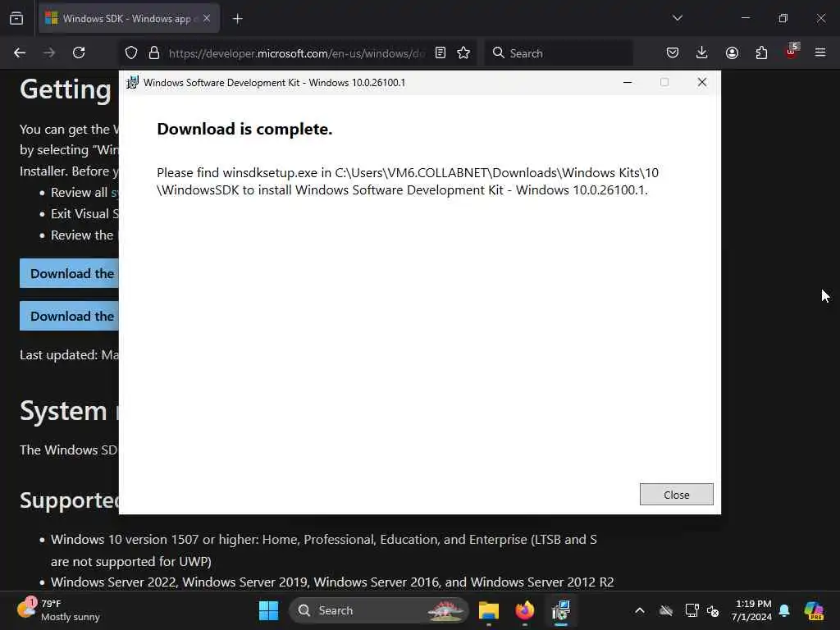840x630 pixels.
Task: Click Close in the SDK download dialog
Action: pyautogui.click(x=676, y=494)
